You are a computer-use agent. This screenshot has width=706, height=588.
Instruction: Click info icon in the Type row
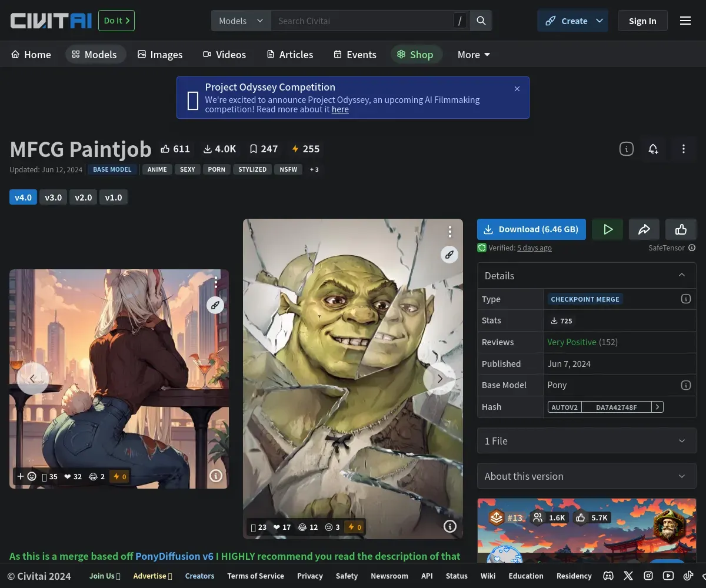(685, 299)
